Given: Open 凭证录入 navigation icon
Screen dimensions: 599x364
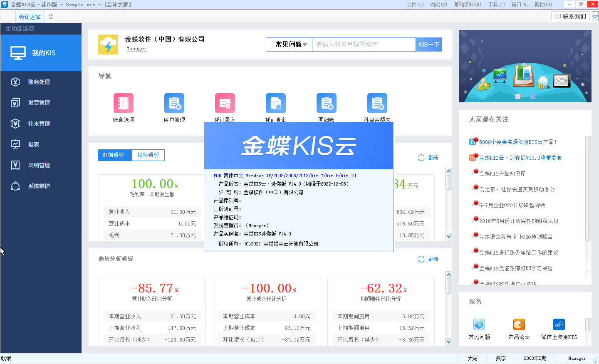Looking at the screenshot, I should click(x=225, y=103).
